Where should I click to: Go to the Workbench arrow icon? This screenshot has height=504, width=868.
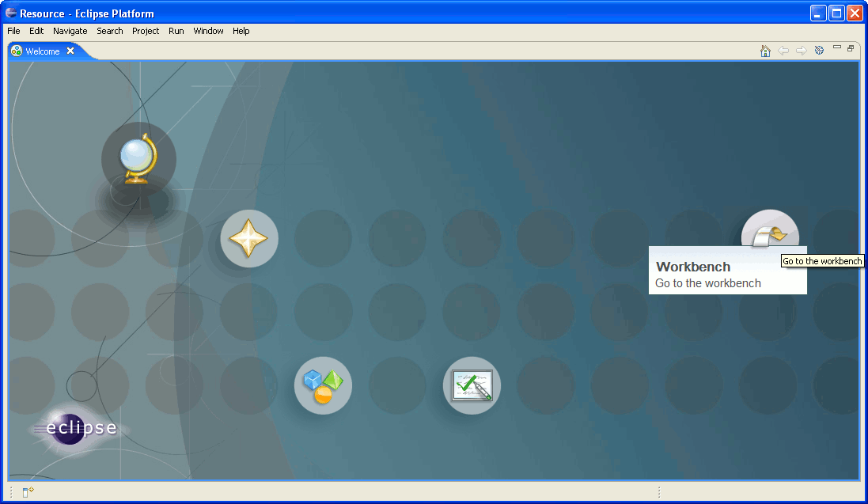(770, 229)
